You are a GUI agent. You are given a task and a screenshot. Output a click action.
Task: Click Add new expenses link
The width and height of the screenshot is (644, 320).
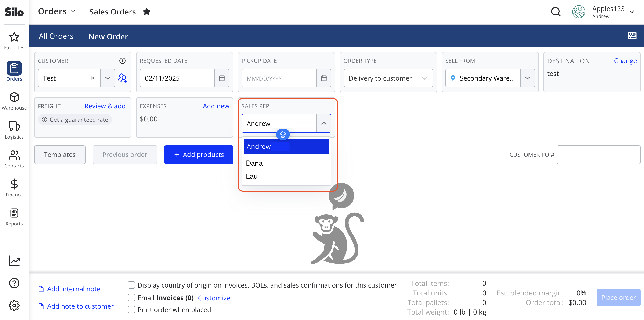point(216,106)
